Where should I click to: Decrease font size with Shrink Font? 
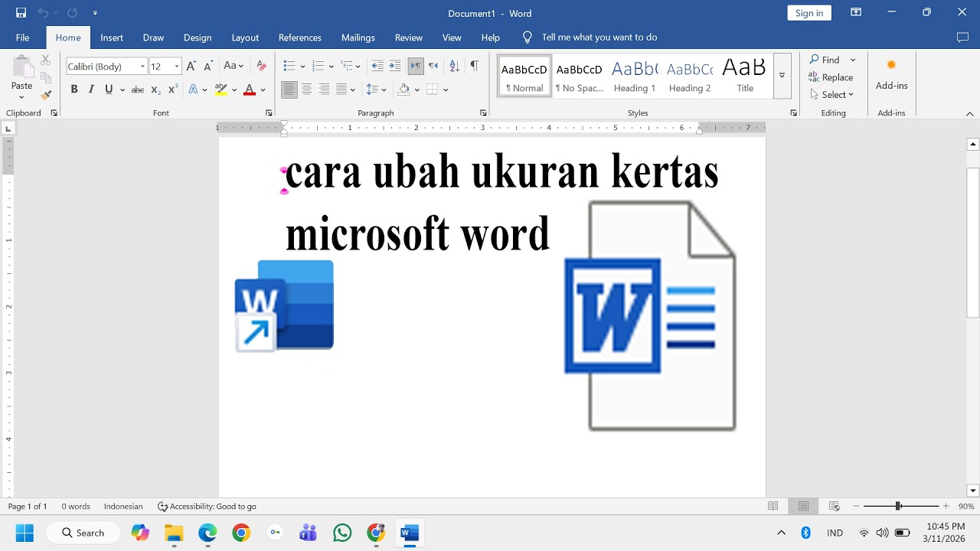pyautogui.click(x=207, y=67)
